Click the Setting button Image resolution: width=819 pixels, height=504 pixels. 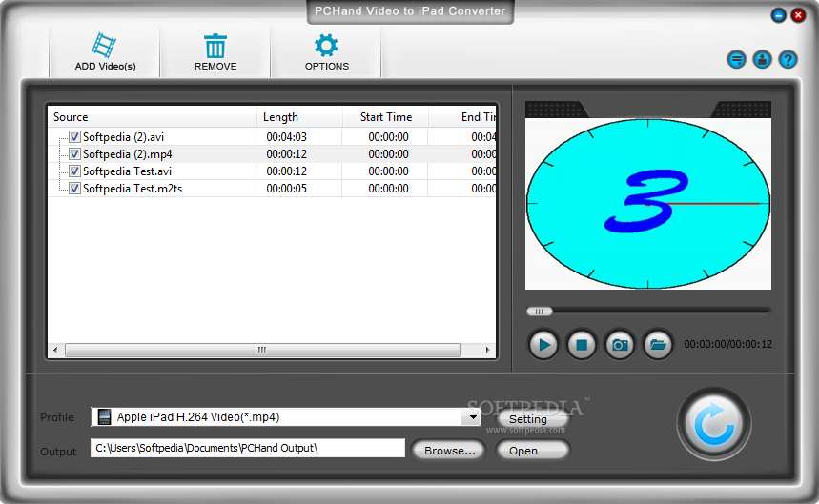click(x=532, y=419)
